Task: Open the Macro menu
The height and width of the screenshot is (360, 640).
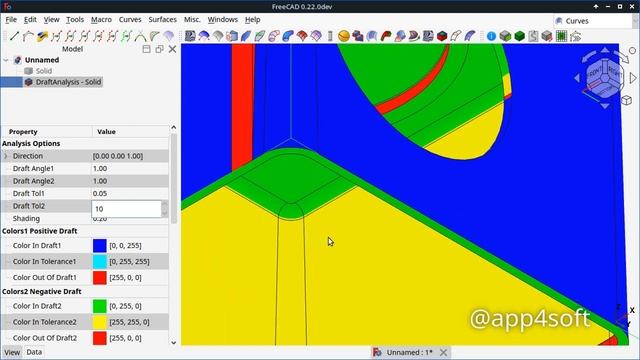Action: pos(101,20)
